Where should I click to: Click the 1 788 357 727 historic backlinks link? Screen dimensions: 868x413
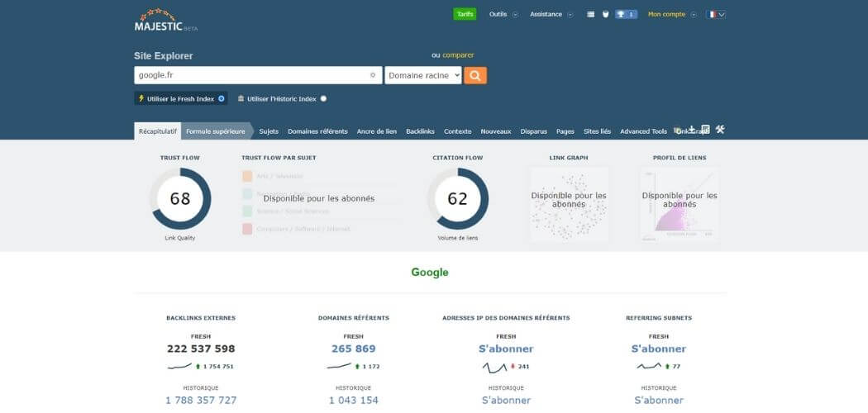coord(201,401)
